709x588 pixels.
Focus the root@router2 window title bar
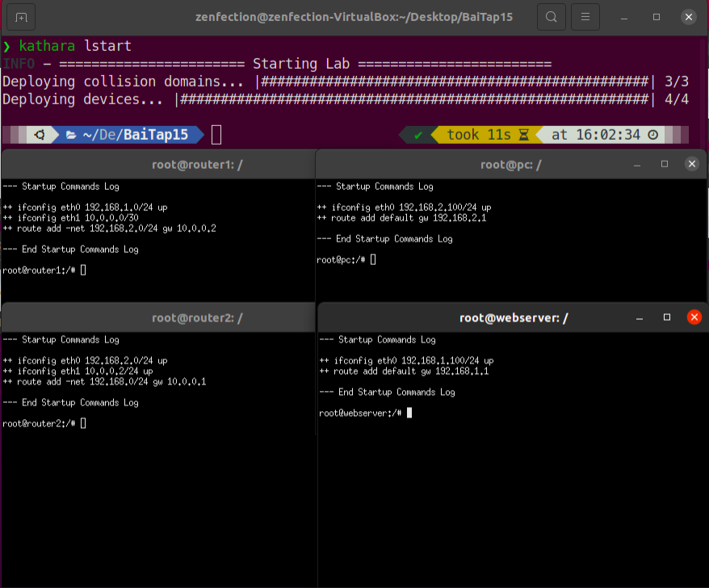[x=158, y=318]
